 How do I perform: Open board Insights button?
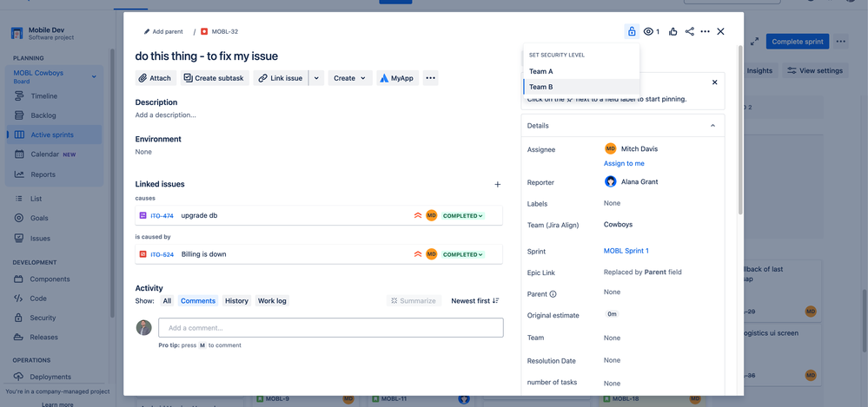pos(759,70)
